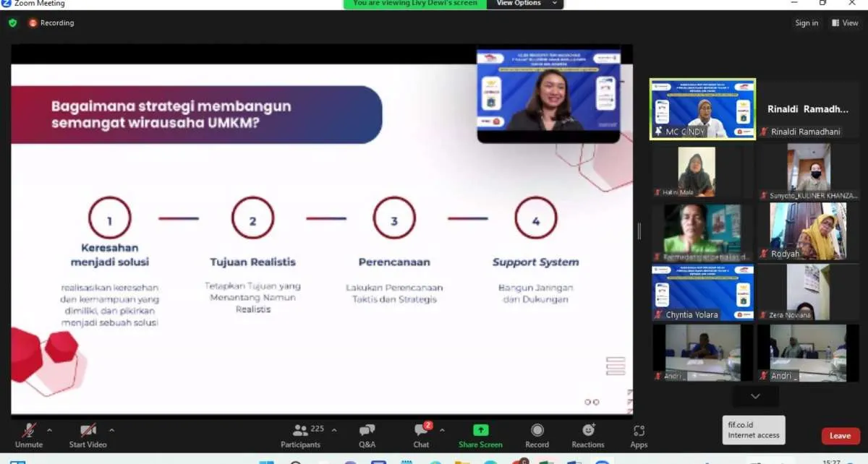Open video settings via Start Video chevron
Image resolution: width=868 pixels, height=464 pixels.
point(112,429)
